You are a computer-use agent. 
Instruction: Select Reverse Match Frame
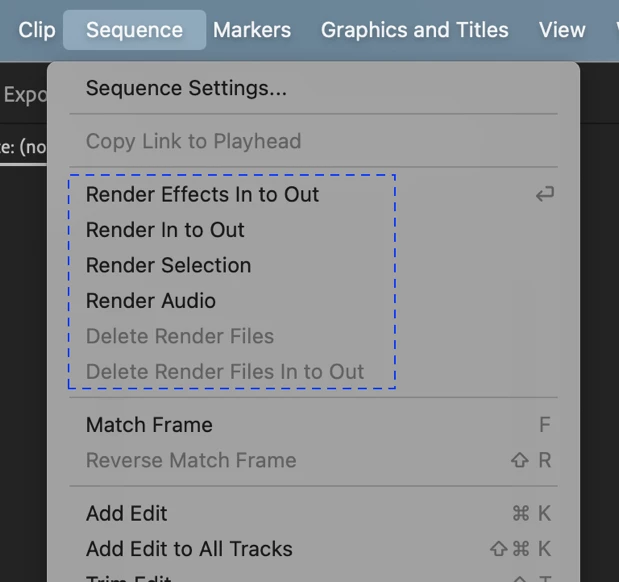tap(313, 460)
